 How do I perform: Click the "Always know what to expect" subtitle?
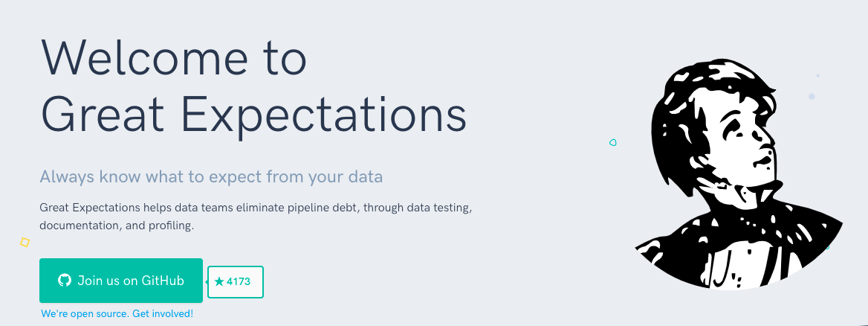(211, 177)
